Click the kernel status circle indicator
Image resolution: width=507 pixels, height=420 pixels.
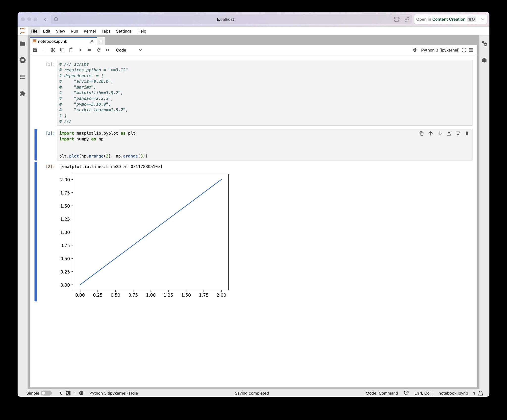click(x=464, y=50)
